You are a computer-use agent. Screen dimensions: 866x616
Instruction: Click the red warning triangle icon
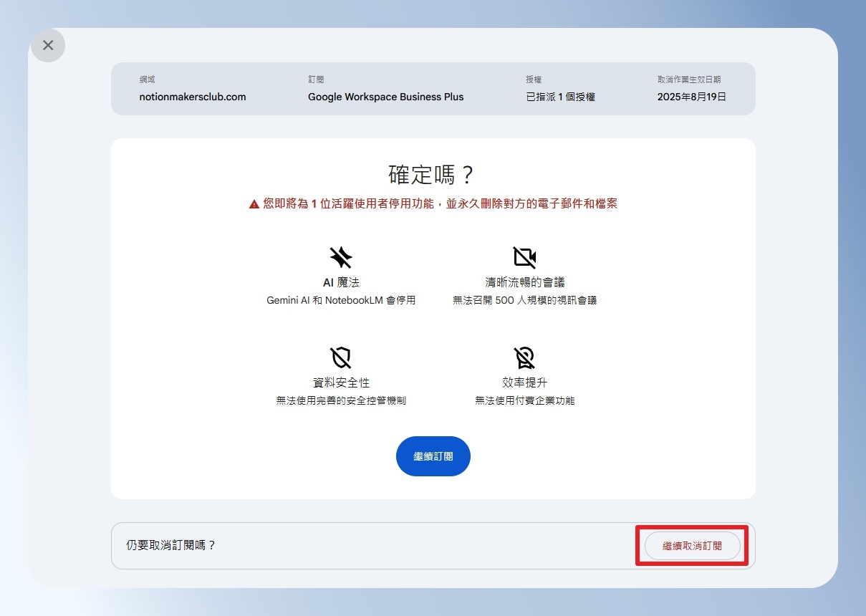click(254, 204)
